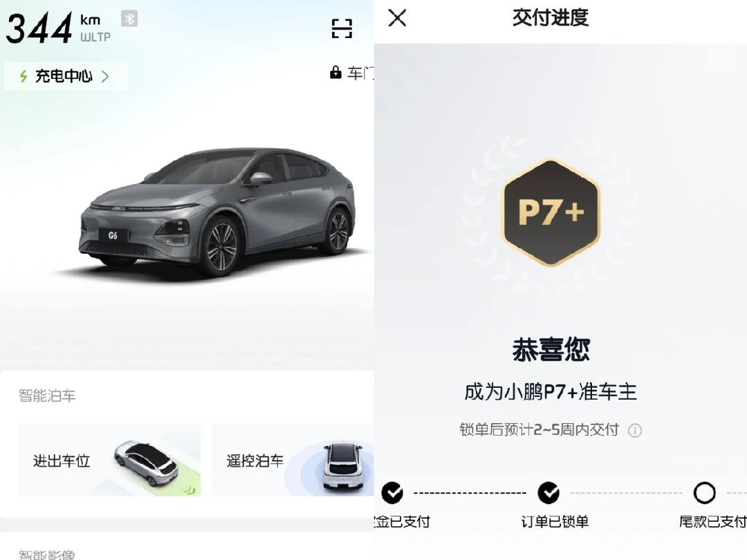The width and height of the screenshot is (747, 560).
Task: Open the 进出车位 parking card
Action: click(x=109, y=460)
